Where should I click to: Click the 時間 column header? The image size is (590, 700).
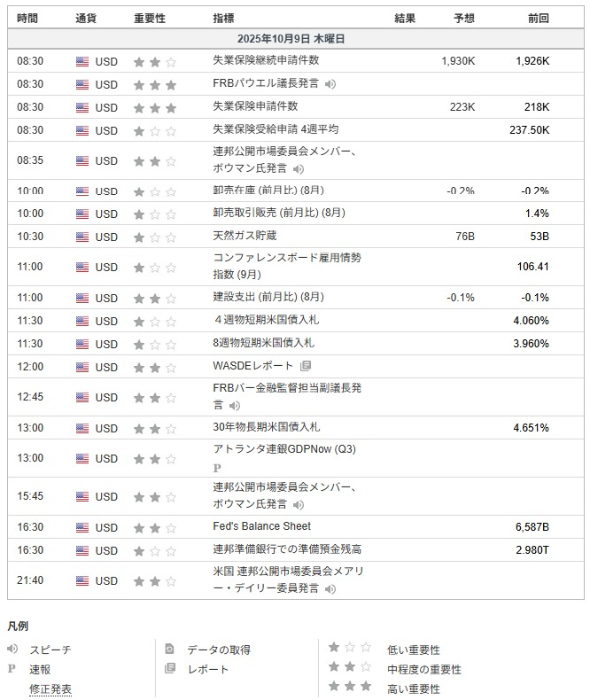[27, 18]
